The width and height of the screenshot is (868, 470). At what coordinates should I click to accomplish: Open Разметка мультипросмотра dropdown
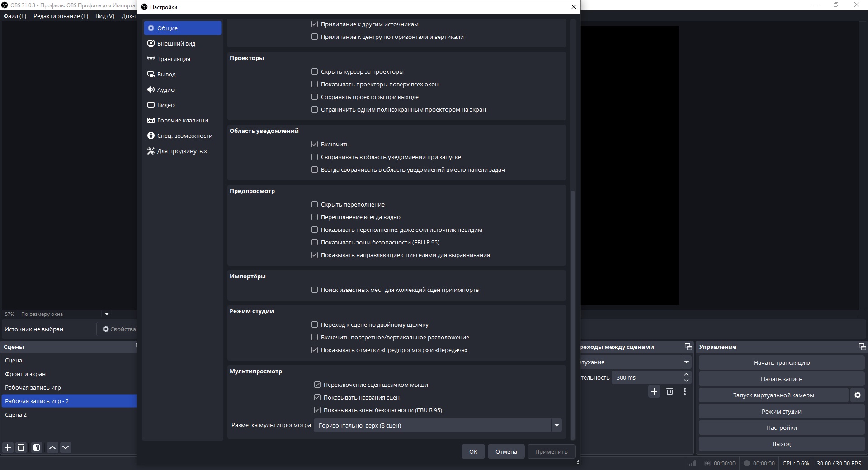[x=438, y=425]
